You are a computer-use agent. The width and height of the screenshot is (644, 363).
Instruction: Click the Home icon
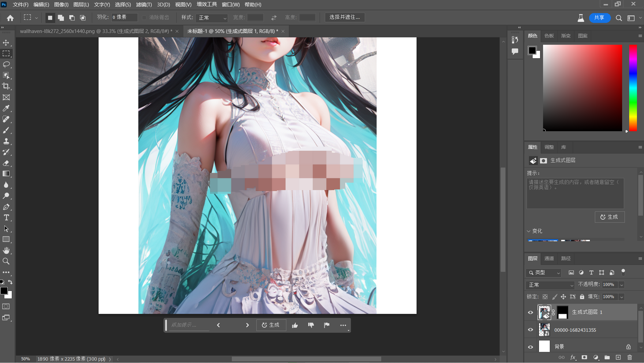click(x=10, y=18)
